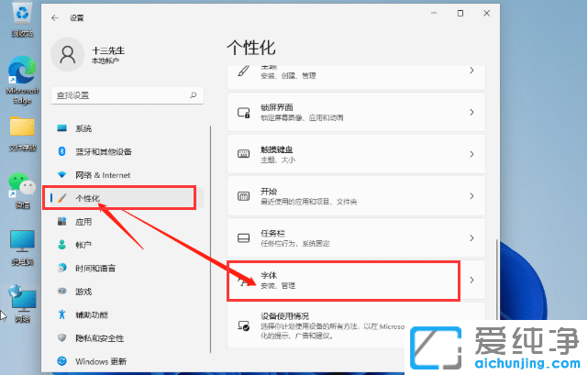This screenshot has height=375, width=588.
Task: Open 锁屏界面 lock screen settings
Action: point(356,112)
